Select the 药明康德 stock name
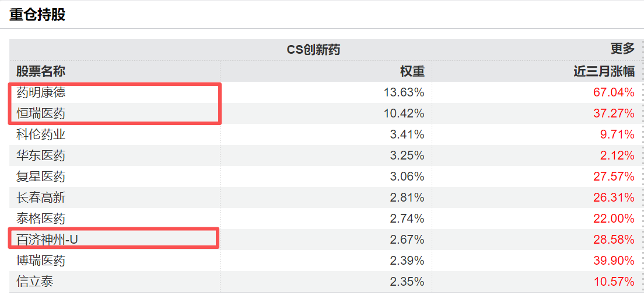Image resolution: width=644 pixels, height=298 pixels. [x=41, y=92]
